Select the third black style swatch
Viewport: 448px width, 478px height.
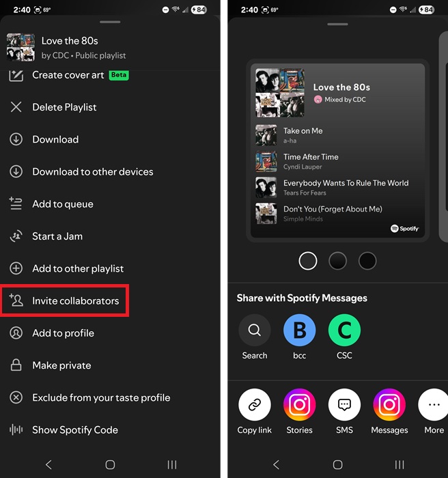[367, 261]
